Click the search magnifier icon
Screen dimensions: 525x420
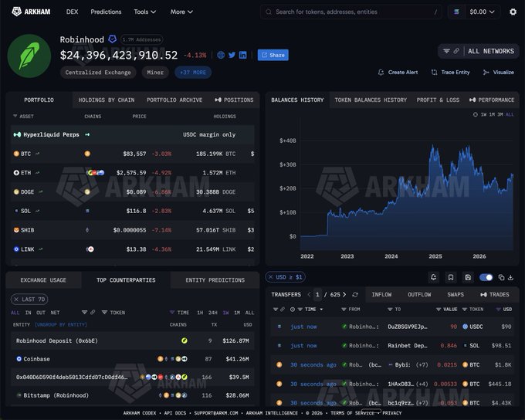pos(269,12)
